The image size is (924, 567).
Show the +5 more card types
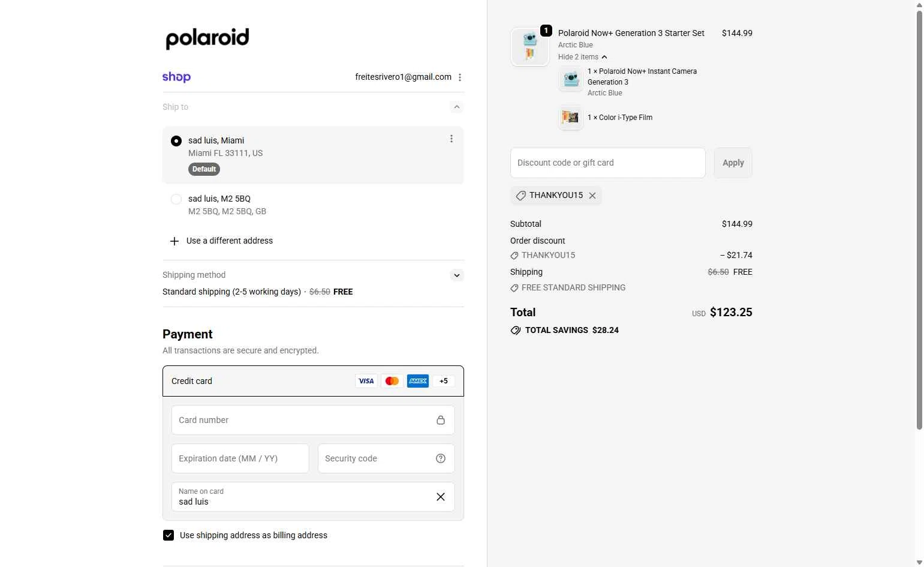444,381
